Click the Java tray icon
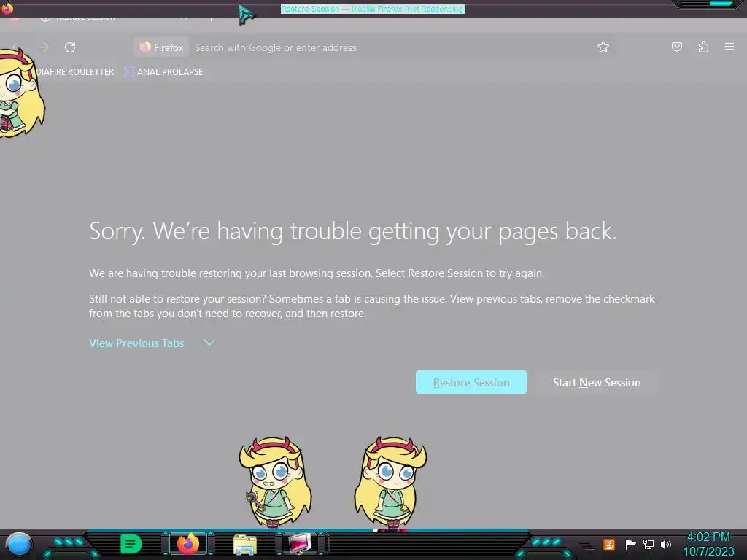The width and height of the screenshot is (747, 560). point(609,544)
